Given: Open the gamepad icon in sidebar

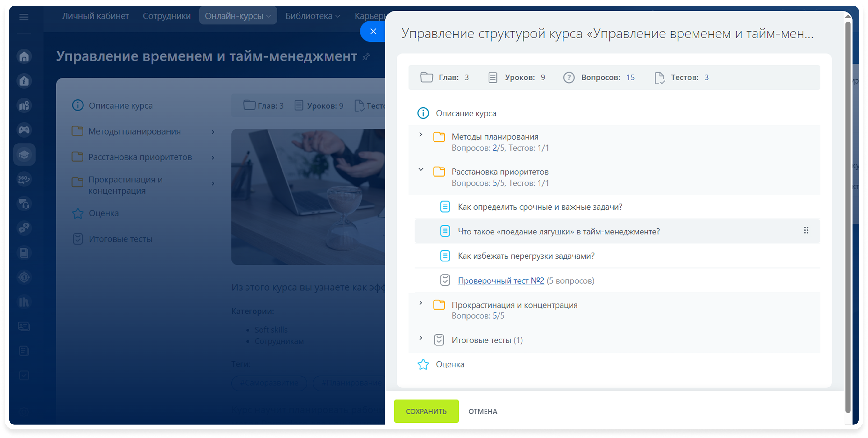Looking at the screenshot, I should (x=24, y=130).
